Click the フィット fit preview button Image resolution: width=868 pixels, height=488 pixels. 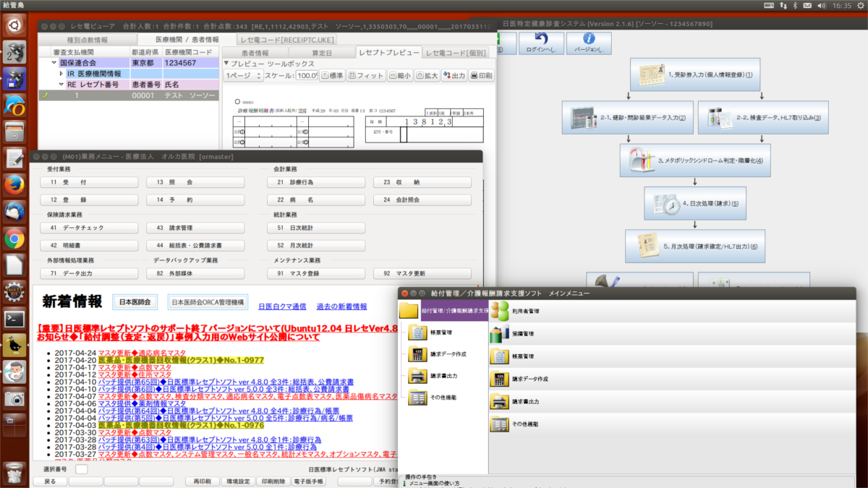click(x=366, y=75)
